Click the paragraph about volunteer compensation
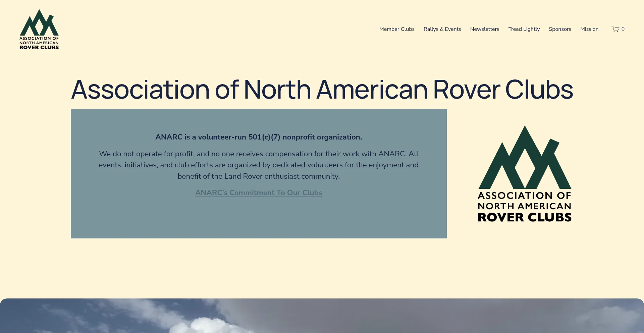Image resolution: width=644 pixels, height=333 pixels. pyautogui.click(x=259, y=165)
